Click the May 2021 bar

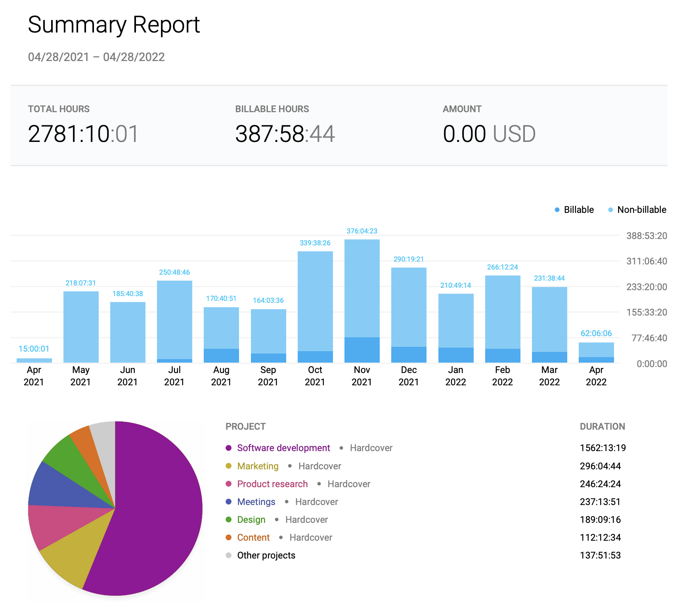pyautogui.click(x=81, y=327)
